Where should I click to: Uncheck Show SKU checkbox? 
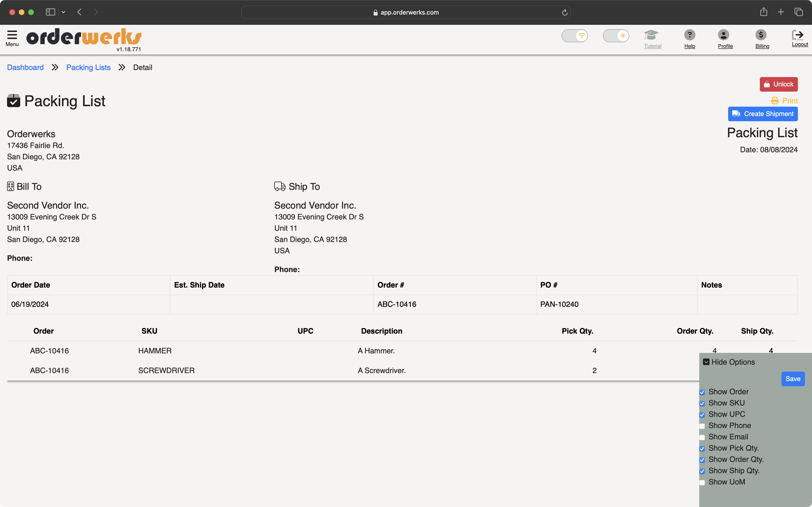[x=702, y=403]
